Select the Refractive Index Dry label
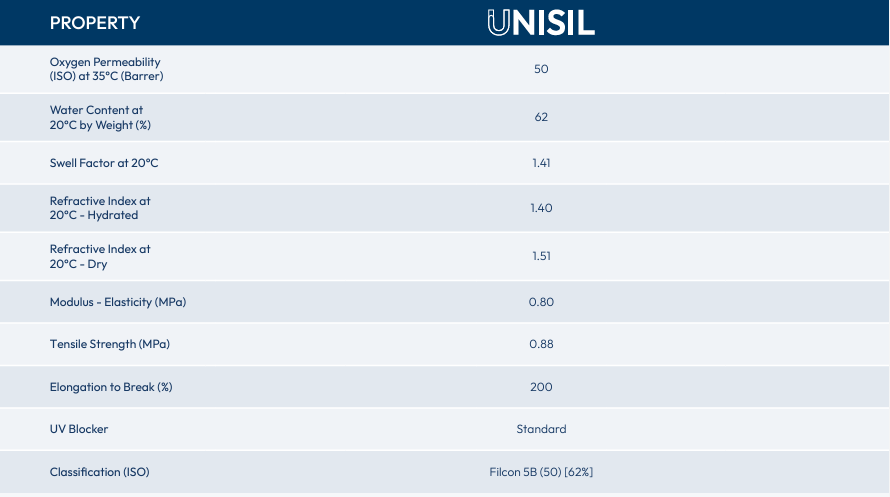The image size is (890, 497). [x=100, y=256]
